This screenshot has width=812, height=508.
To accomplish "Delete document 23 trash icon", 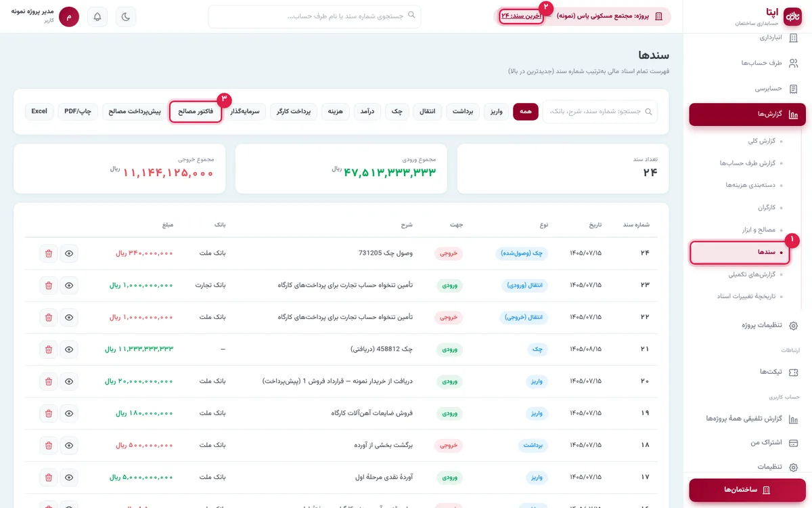I will 49,285.
